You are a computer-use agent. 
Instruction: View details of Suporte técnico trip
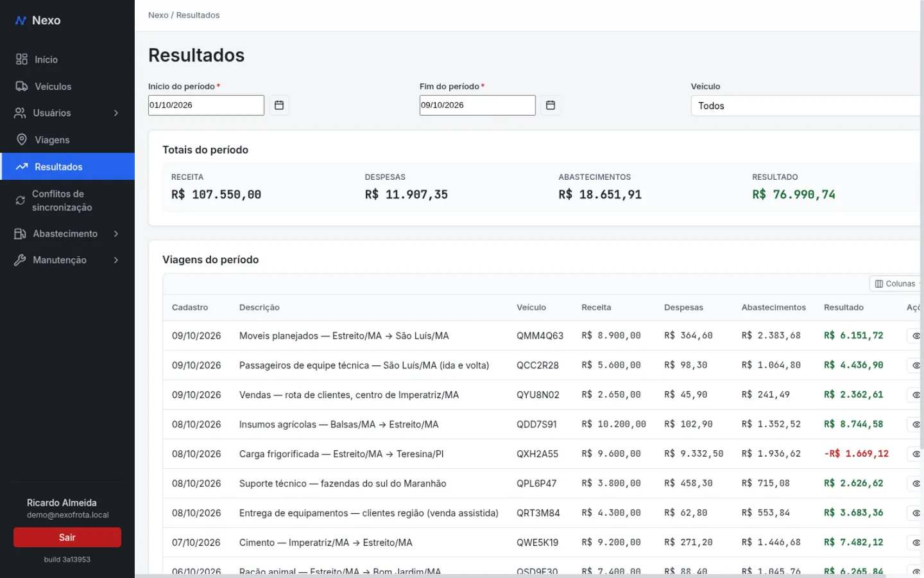tap(916, 484)
